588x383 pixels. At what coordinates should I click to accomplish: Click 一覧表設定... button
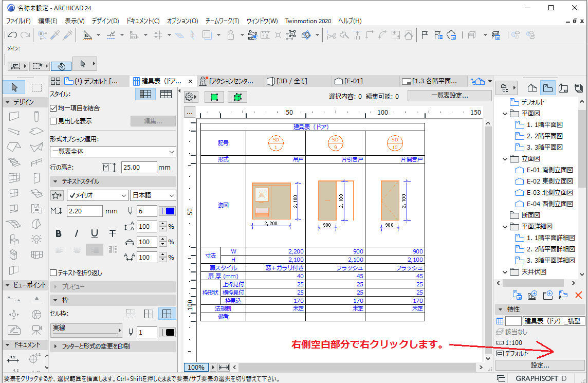tap(449, 96)
